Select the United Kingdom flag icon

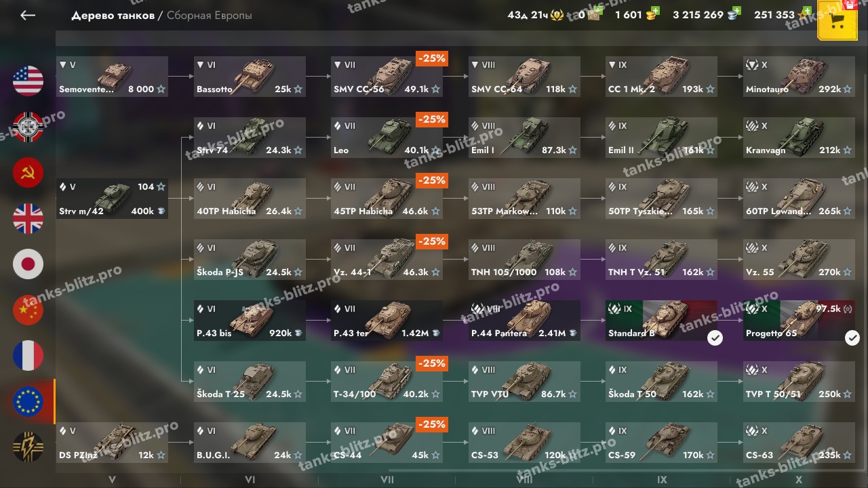pos(28,218)
